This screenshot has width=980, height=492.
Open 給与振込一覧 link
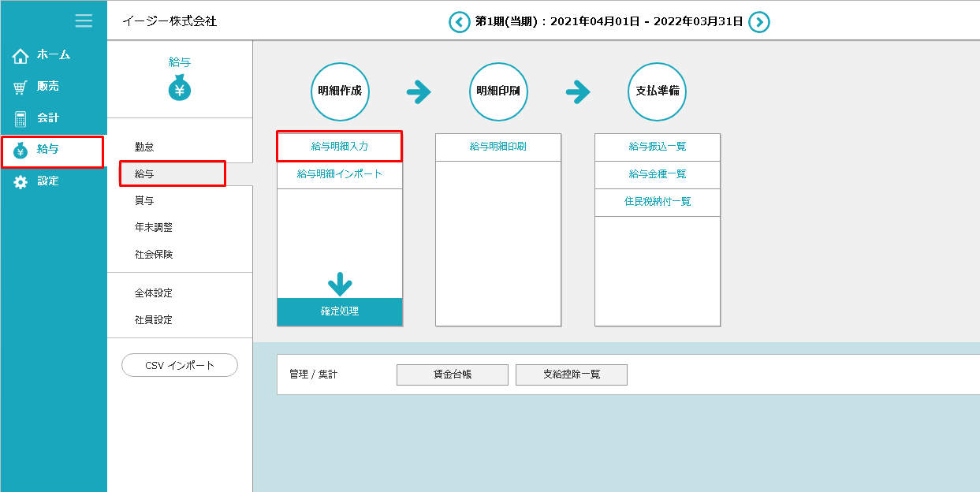pos(658,147)
